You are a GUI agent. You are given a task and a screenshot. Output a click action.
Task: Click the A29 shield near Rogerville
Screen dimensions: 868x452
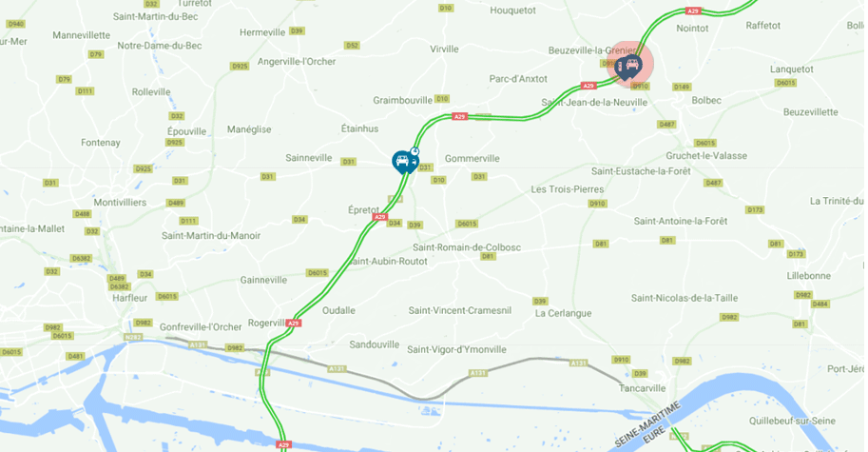point(294,323)
